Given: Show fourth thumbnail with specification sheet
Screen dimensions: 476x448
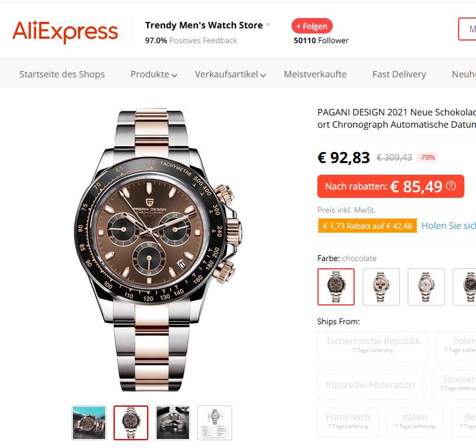Looking at the screenshot, I should 215,423.
